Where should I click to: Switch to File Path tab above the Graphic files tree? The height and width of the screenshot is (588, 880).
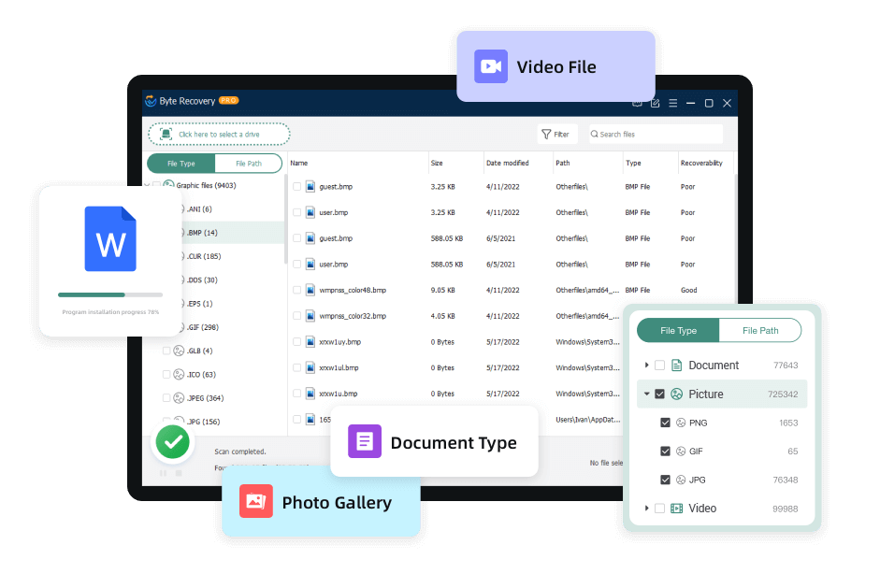pyautogui.click(x=249, y=164)
